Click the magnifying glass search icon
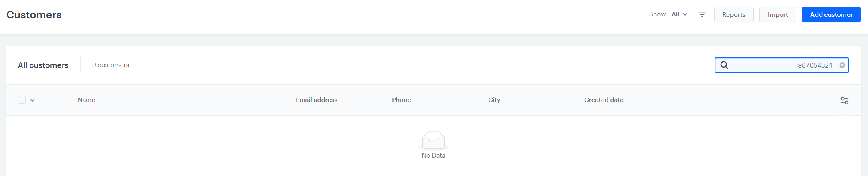 [x=724, y=65]
